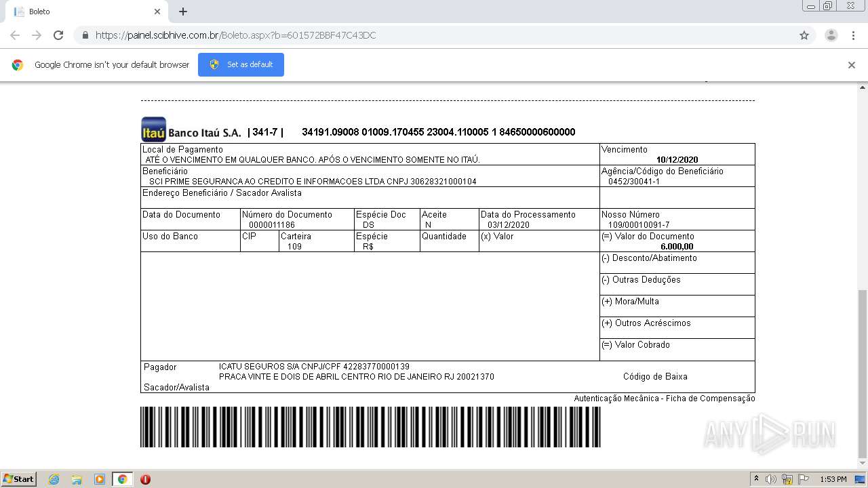Open the media player taskbar icon
This screenshot has width=868, height=488.
coord(100,479)
